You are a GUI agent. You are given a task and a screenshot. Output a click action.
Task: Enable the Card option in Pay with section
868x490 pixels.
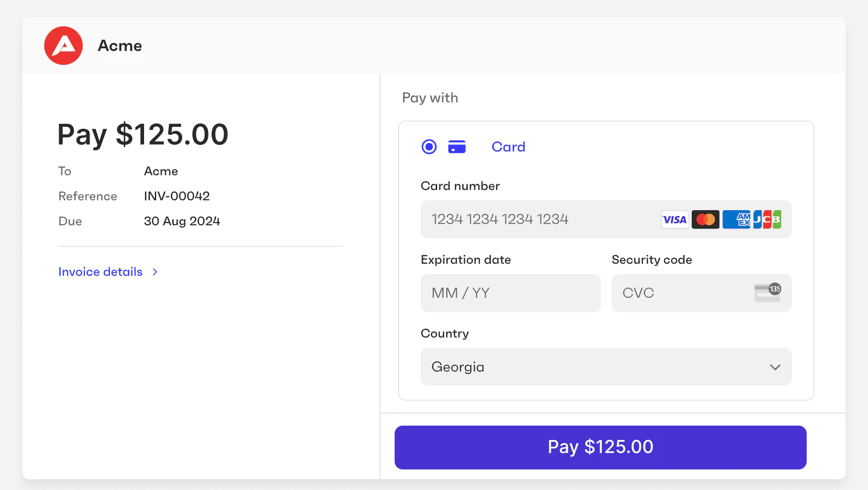(x=429, y=146)
